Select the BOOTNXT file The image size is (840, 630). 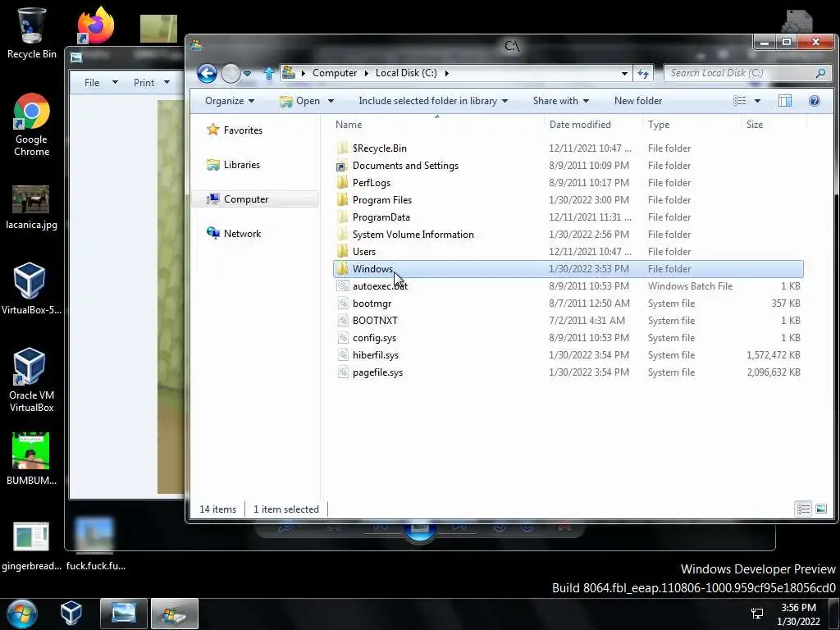(568, 321)
